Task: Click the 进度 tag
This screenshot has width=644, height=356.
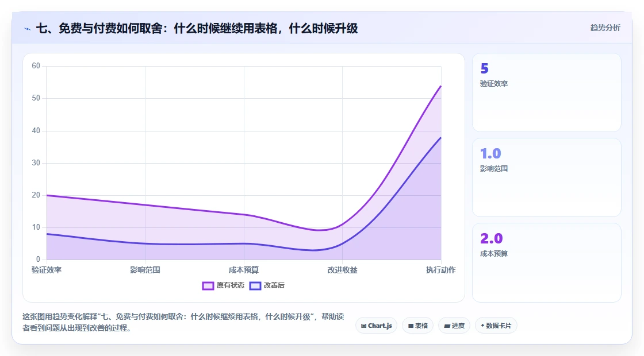Action: (454, 326)
